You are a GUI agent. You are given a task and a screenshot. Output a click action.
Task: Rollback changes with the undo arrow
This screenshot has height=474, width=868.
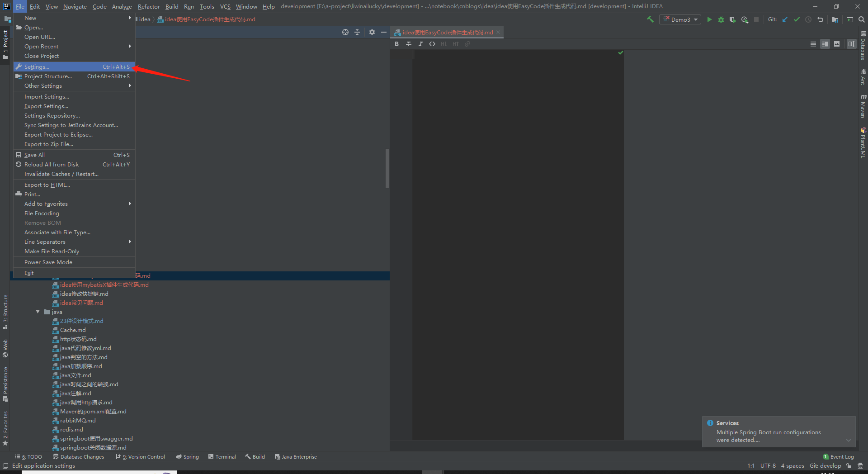[x=821, y=19]
